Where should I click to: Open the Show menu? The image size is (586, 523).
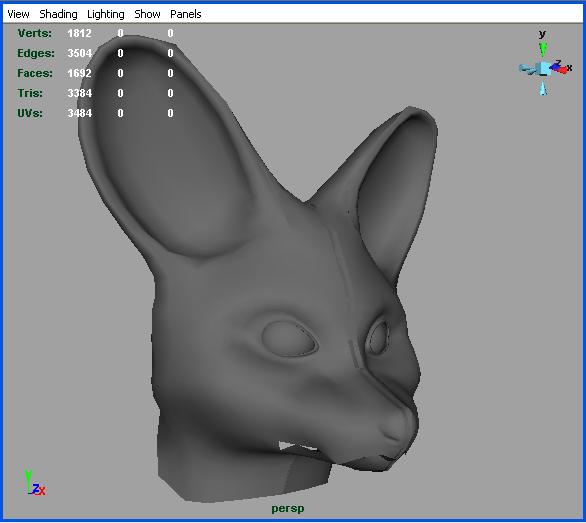[147, 14]
